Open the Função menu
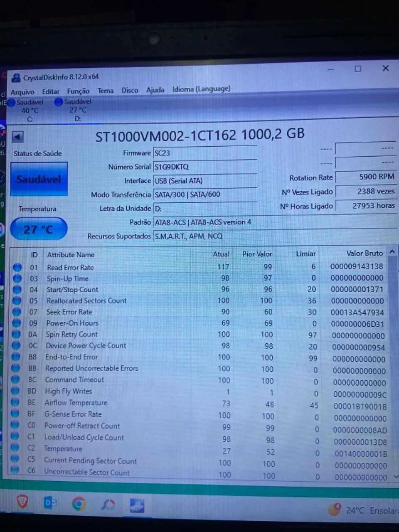The image size is (399, 532). point(78,91)
